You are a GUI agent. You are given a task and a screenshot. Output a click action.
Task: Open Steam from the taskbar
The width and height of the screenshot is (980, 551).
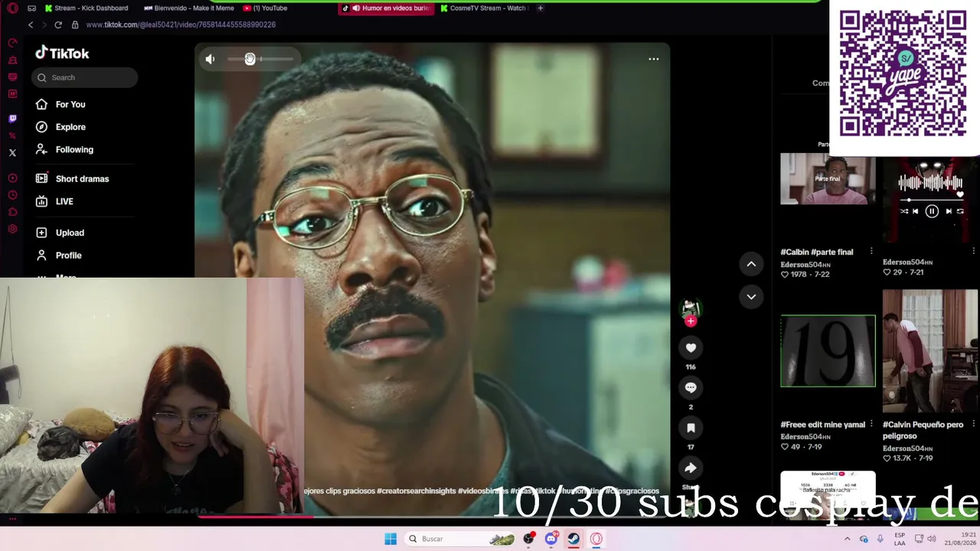pyautogui.click(x=573, y=539)
